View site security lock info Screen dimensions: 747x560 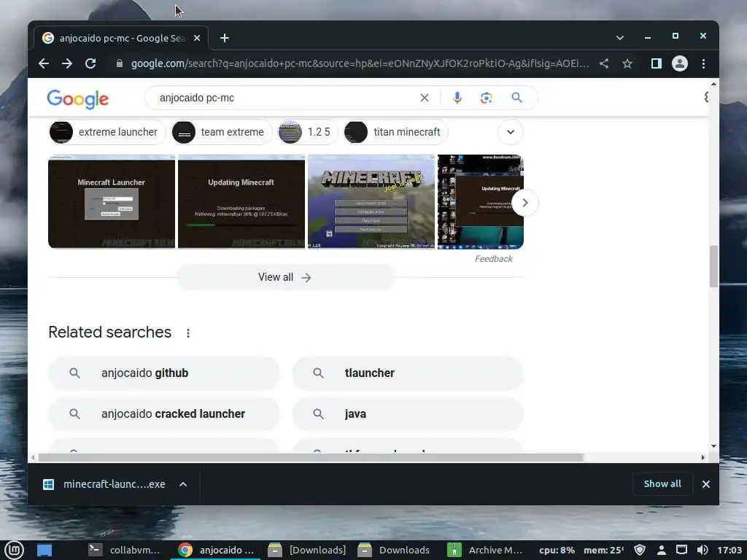click(x=120, y=63)
